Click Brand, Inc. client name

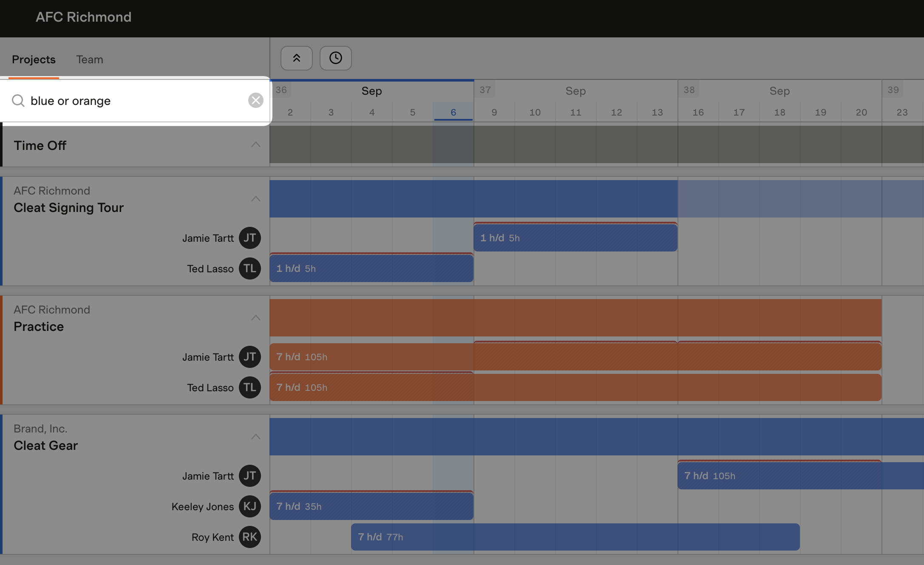(40, 429)
